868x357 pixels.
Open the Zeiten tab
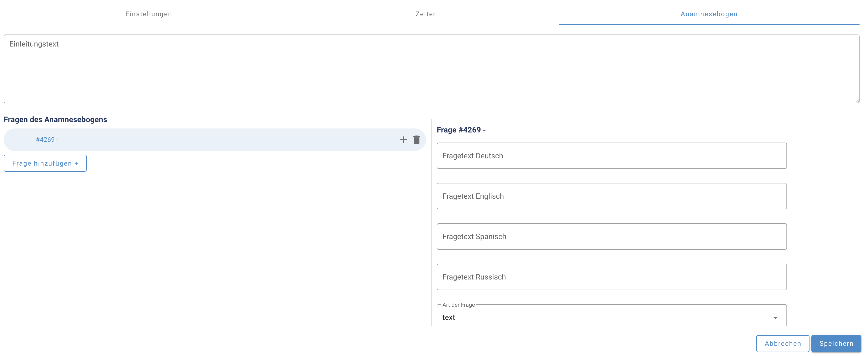click(x=426, y=14)
